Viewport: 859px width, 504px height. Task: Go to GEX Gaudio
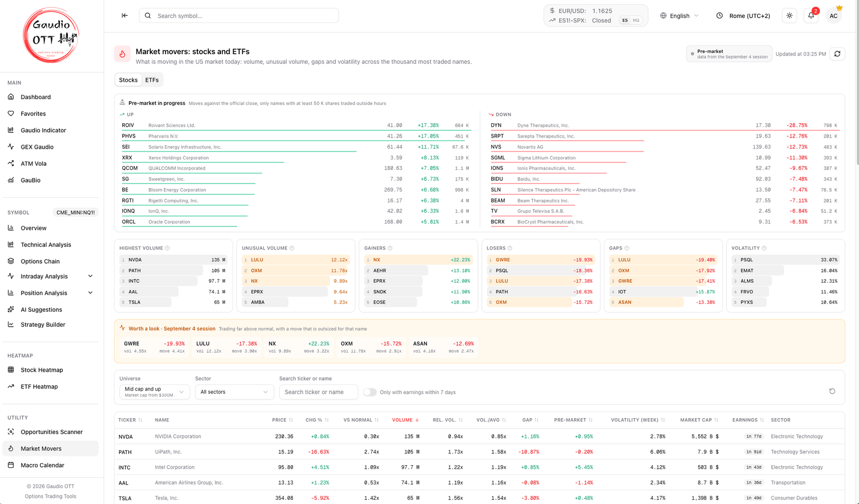[x=51, y=147]
